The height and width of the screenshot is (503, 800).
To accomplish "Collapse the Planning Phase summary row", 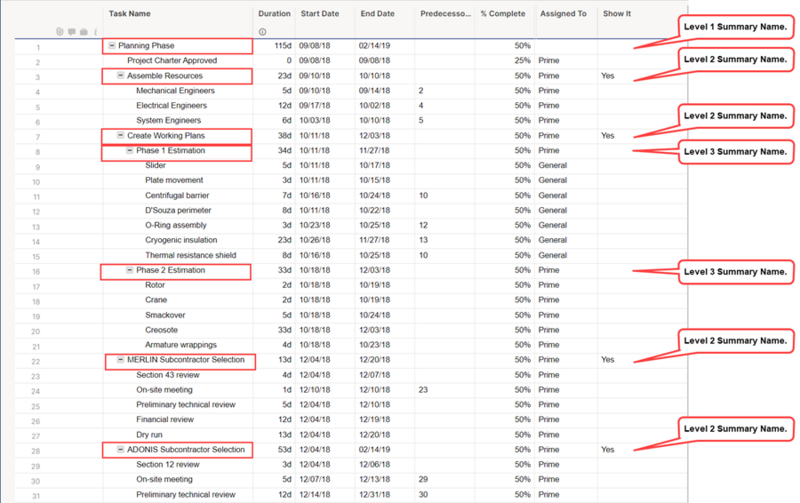I will (x=112, y=45).
